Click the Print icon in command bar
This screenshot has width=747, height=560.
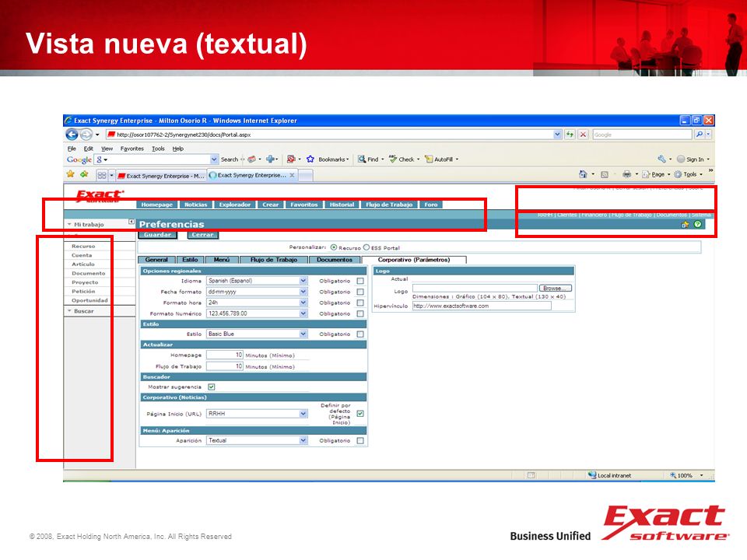tap(627, 174)
